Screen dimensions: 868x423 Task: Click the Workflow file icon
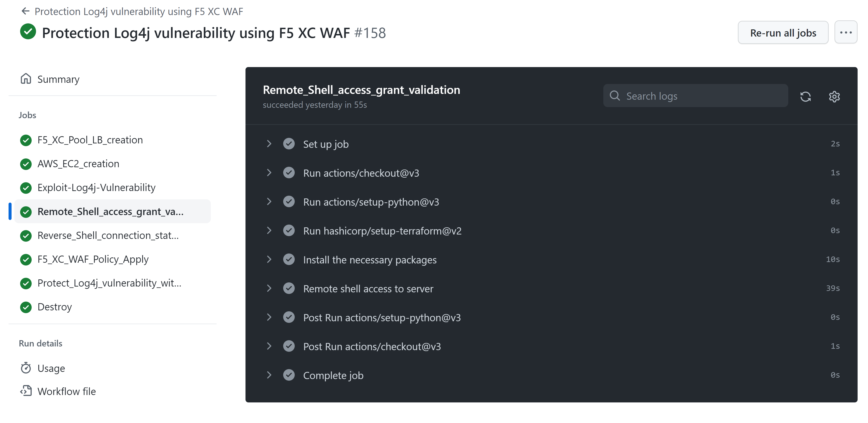coord(26,391)
